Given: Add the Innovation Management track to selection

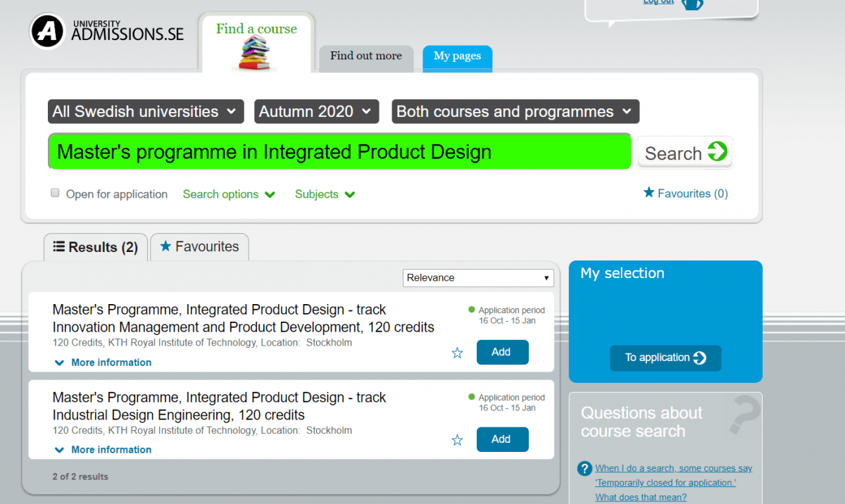Looking at the screenshot, I should click(502, 352).
